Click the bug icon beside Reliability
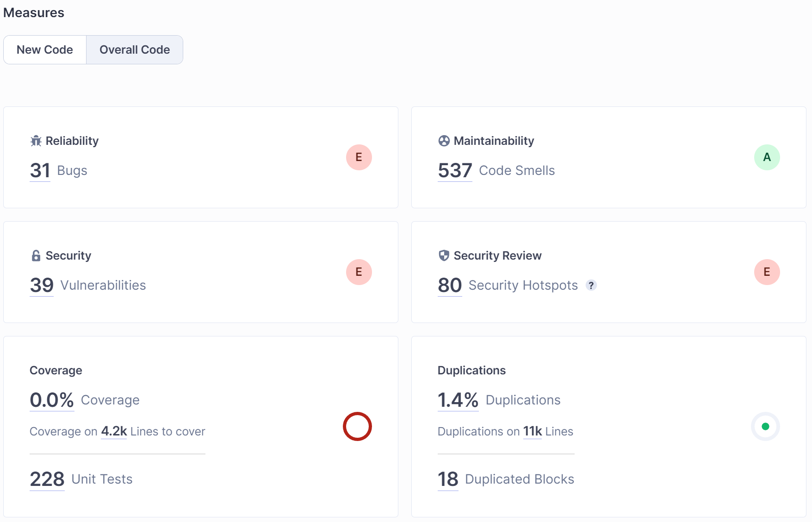 point(36,141)
